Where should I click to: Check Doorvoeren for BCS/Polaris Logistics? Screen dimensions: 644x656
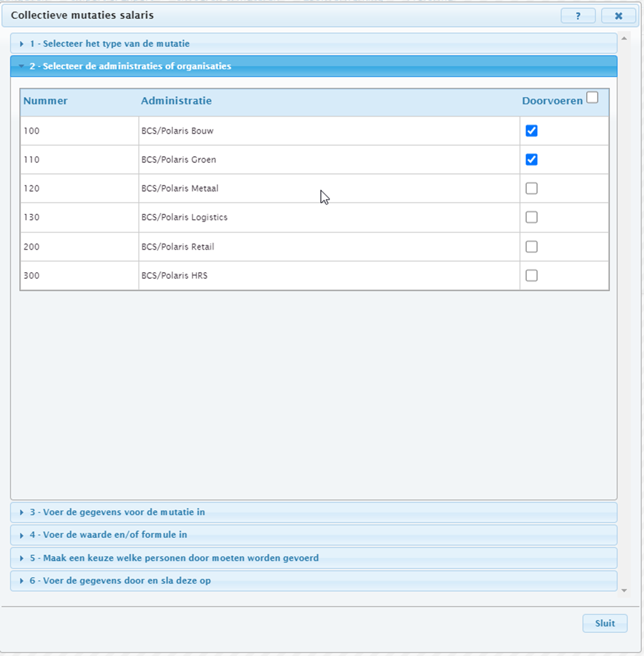pyautogui.click(x=532, y=217)
